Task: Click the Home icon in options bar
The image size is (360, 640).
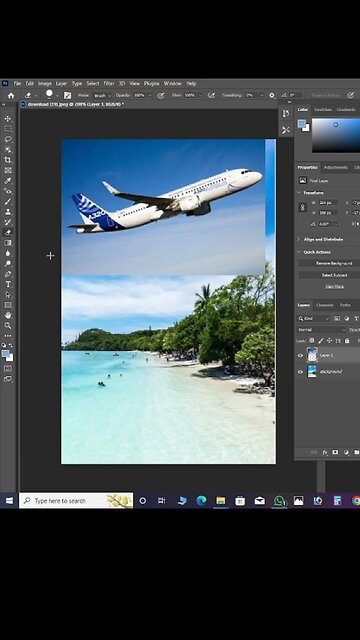Action: pos(11,96)
